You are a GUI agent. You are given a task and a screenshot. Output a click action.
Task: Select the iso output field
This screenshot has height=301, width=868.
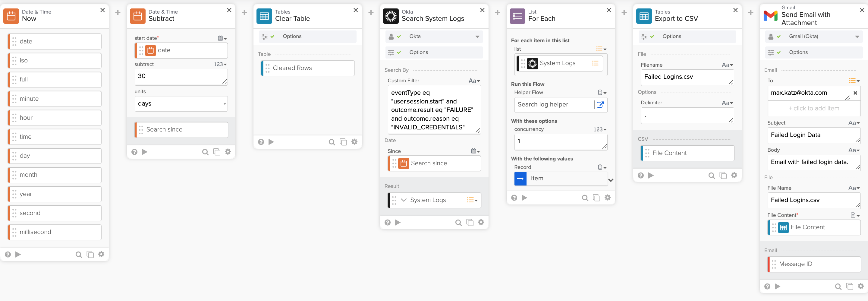coord(55,61)
